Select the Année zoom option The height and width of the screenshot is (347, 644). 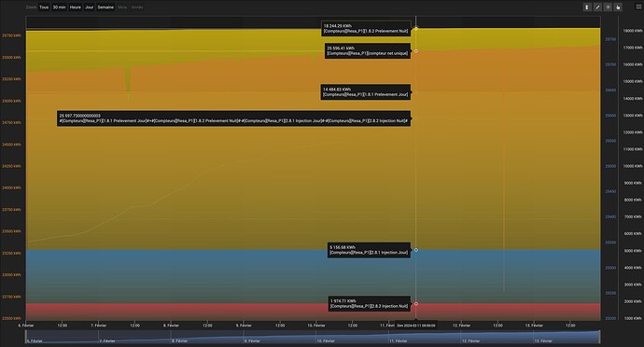click(137, 7)
